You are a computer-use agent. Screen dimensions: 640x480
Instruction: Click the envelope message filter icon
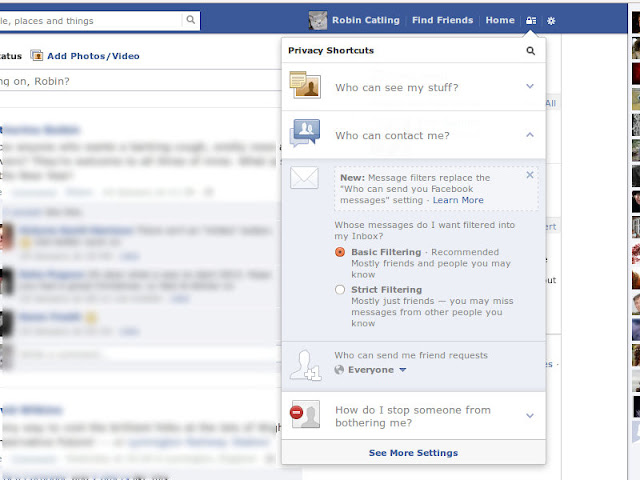(x=304, y=178)
